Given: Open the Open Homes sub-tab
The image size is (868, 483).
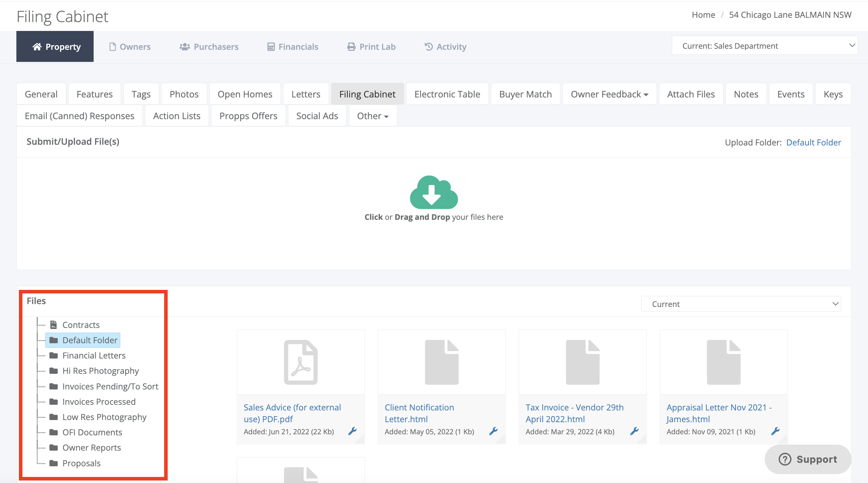Looking at the screenshot, I should [x=245, y=94].
